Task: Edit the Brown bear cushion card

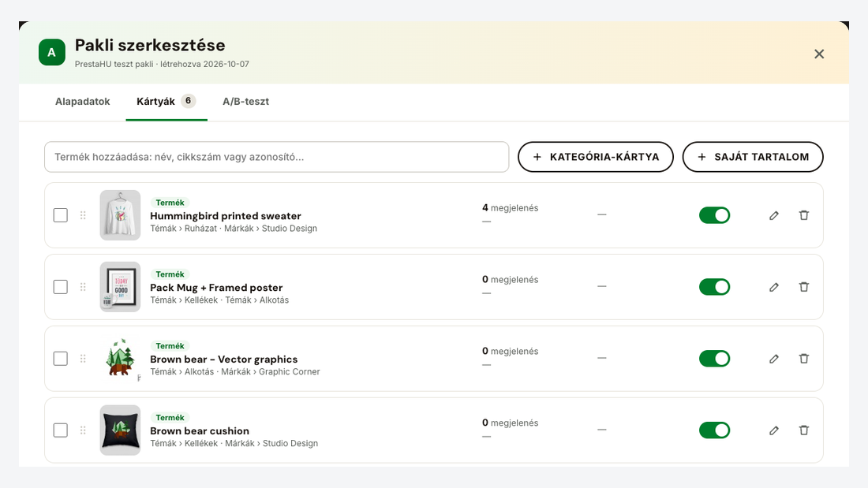Action: 774,430
